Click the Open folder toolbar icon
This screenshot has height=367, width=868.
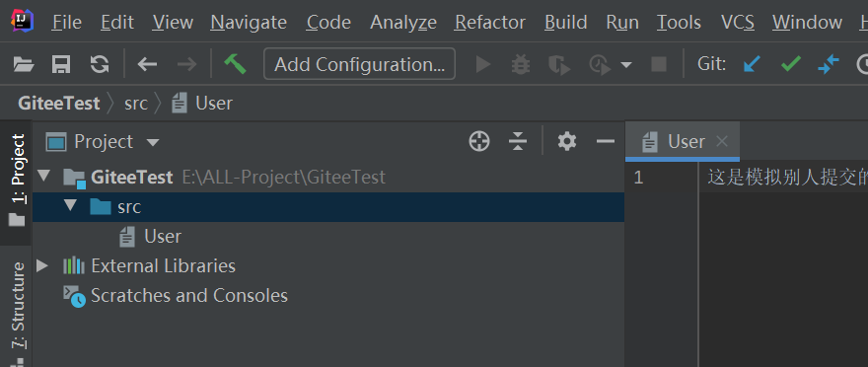[x=24, y=65]
